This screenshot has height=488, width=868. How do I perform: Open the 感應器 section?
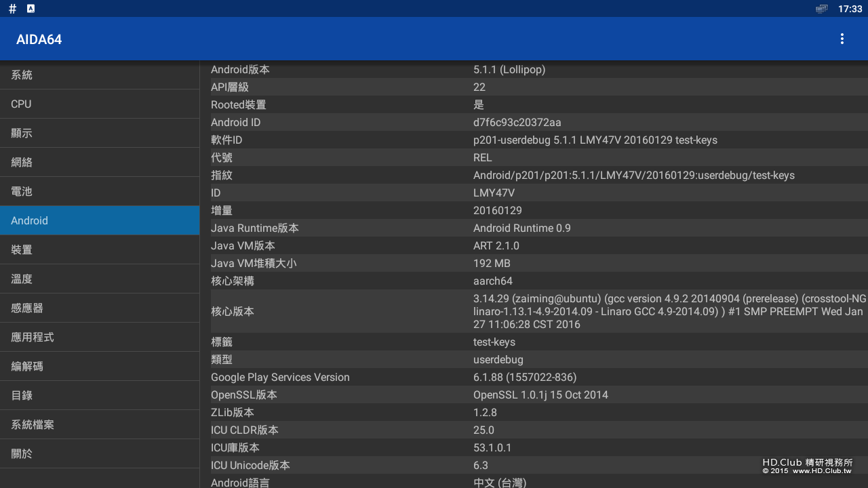pyautogui.click(x=100, y=308)
